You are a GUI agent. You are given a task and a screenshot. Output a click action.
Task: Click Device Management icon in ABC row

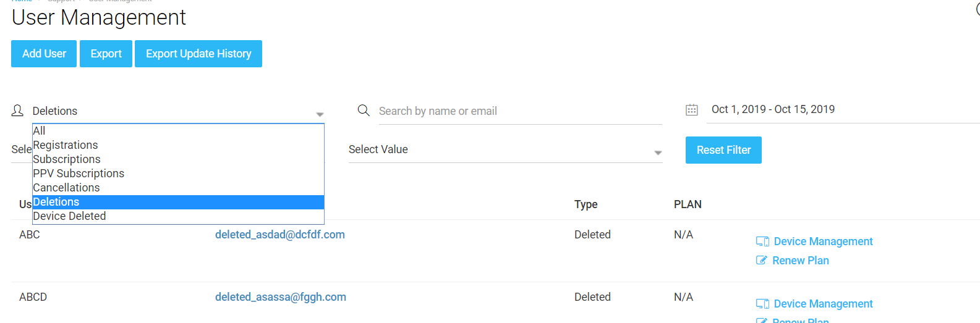click(763, 241)
